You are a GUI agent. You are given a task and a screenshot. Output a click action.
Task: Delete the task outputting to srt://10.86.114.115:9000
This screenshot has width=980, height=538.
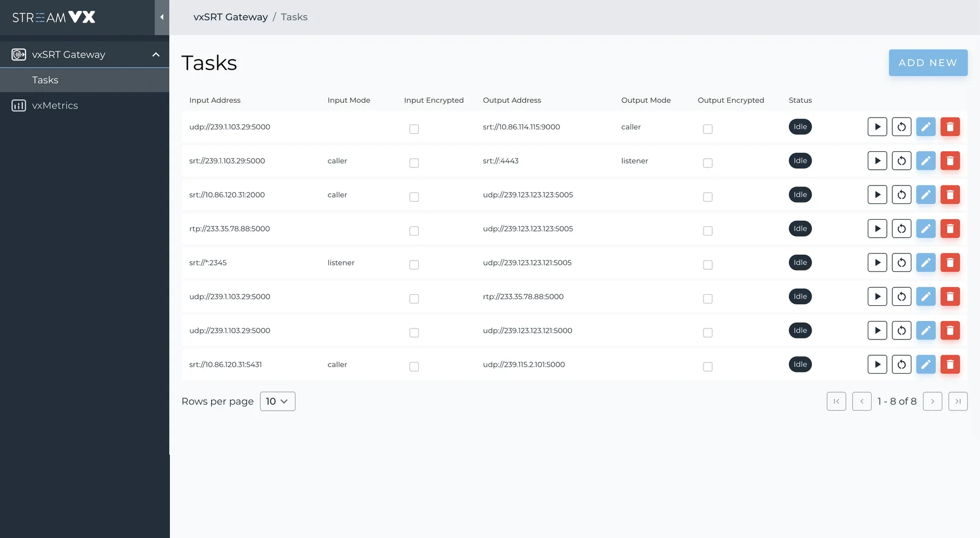tap(950, 127)
